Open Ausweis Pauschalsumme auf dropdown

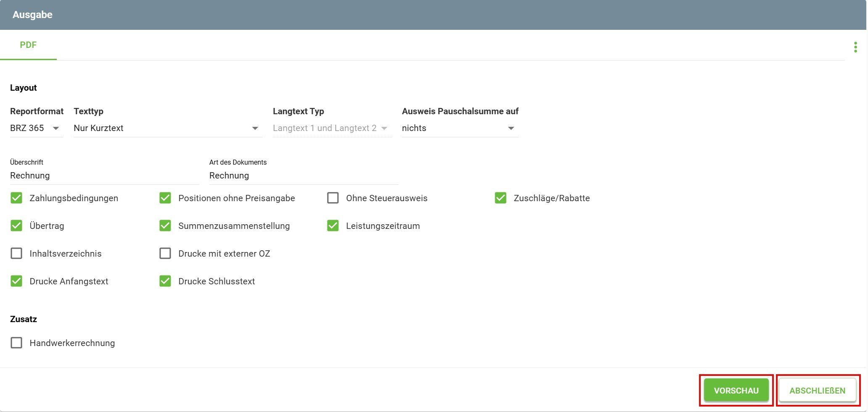pos(459,128)
